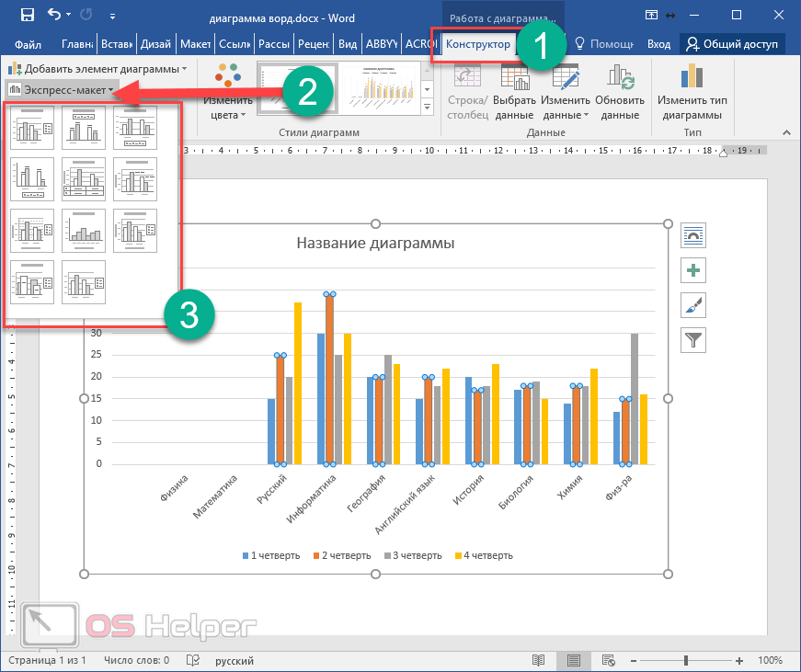Click the Общий доступ button

731,44
